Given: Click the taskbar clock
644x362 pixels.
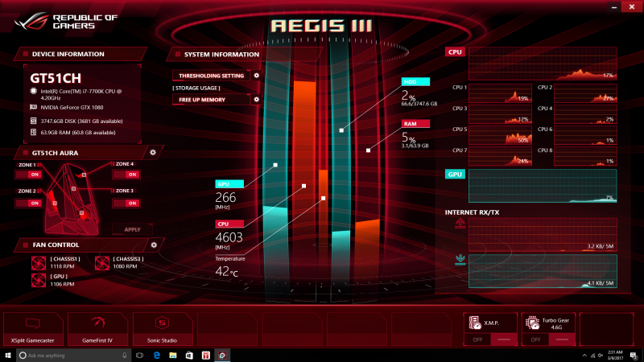Looking at the screenshot, I should [615, 356].
